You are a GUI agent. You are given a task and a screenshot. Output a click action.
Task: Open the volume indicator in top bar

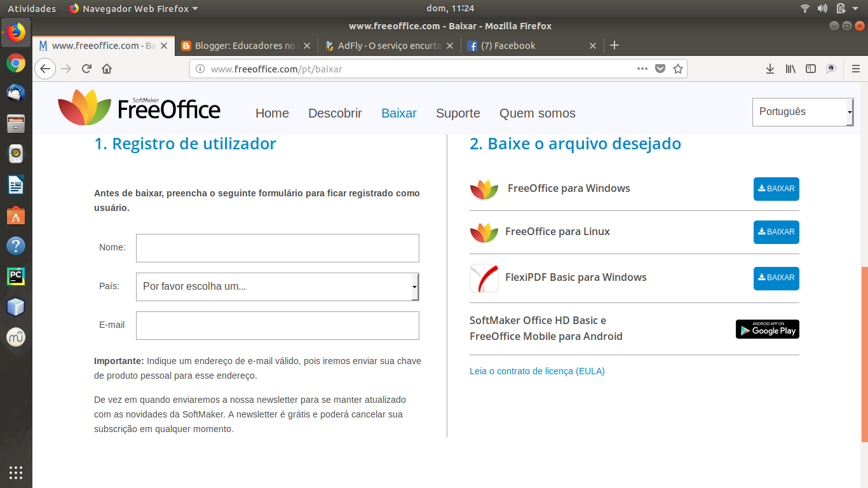pos(822,8)
